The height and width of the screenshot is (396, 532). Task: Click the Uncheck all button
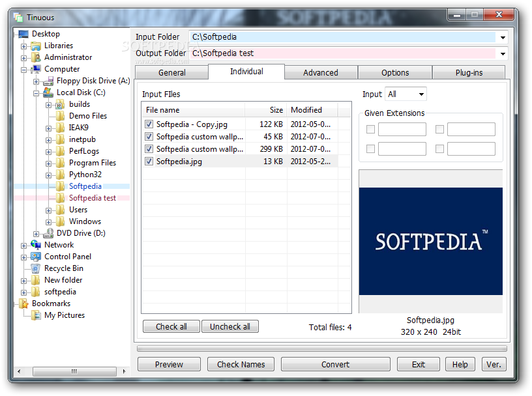point(230,326)
